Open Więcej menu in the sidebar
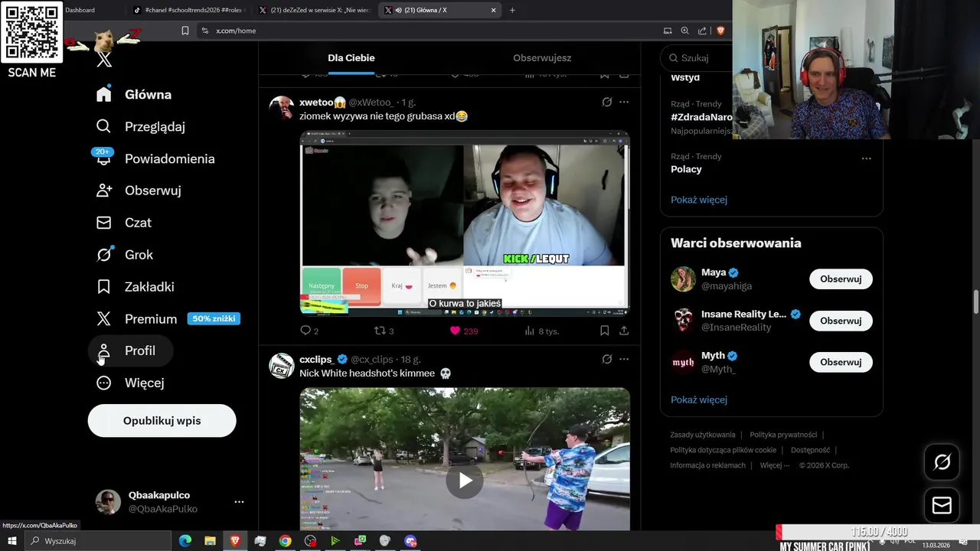The image size is (980, 551). [130, 383]
